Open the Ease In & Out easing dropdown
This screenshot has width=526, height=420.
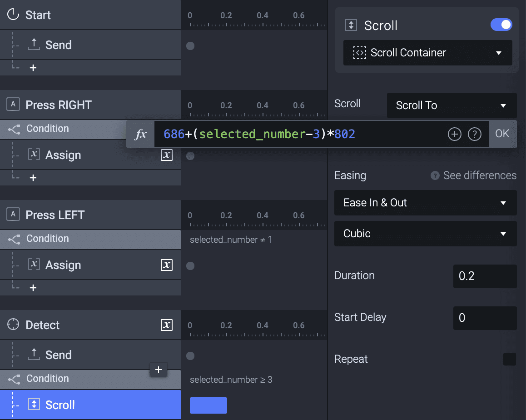point(425,203)
